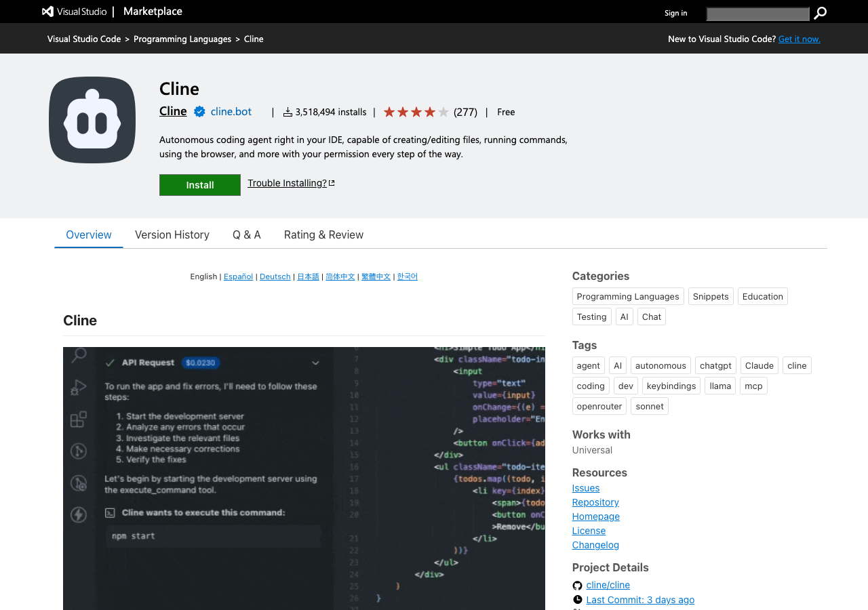Switch README language to Español

coord(238,277)
